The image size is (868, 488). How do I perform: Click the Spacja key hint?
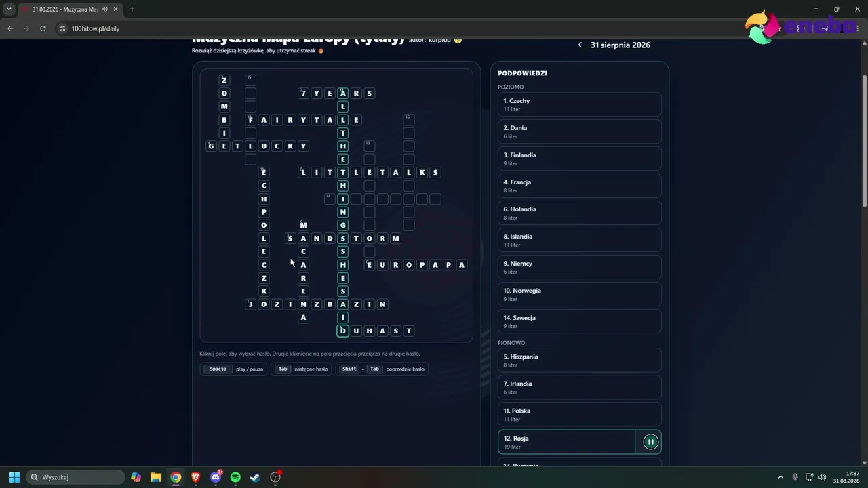pyautogui.click(x=218, y=369)
